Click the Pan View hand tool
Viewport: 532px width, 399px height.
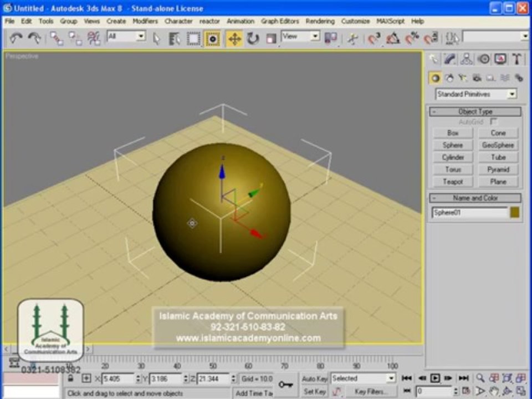494,391
